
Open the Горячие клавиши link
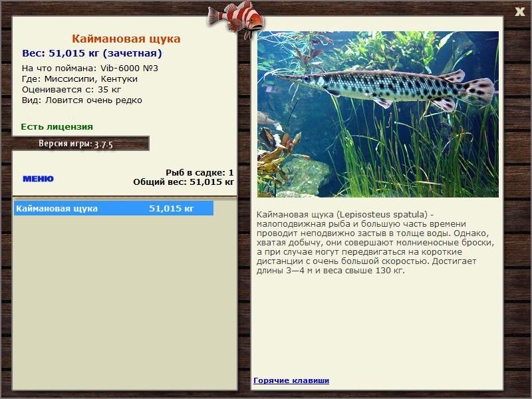coord(291,380)
